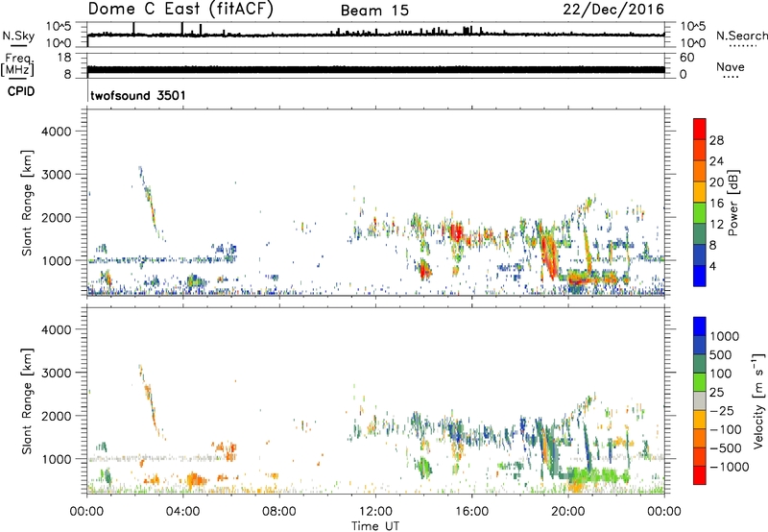The height and width of the screenshot is (532, 768).
Task: Pick the red segment of velocity colorbar
Action: 700,475
